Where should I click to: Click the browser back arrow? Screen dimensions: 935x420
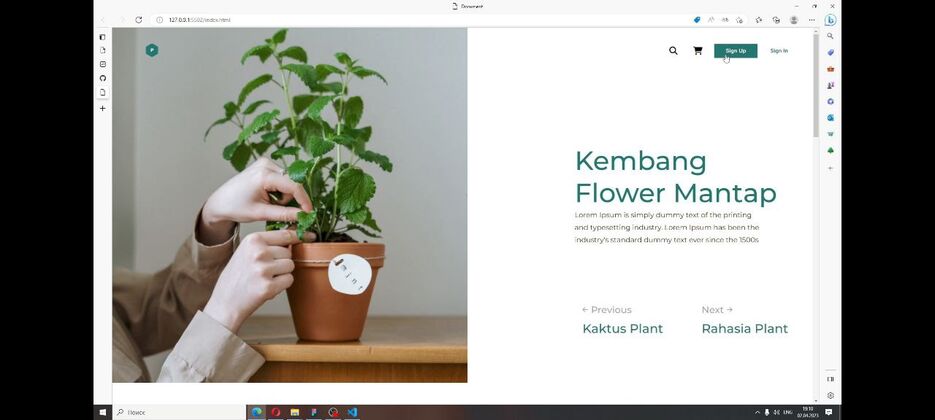click(x=103, y=20)
